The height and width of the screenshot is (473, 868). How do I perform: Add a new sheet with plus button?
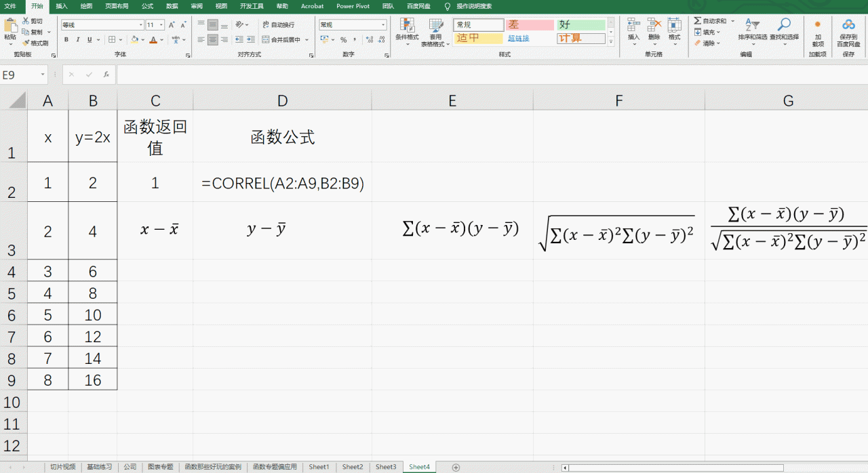[456, 467]
